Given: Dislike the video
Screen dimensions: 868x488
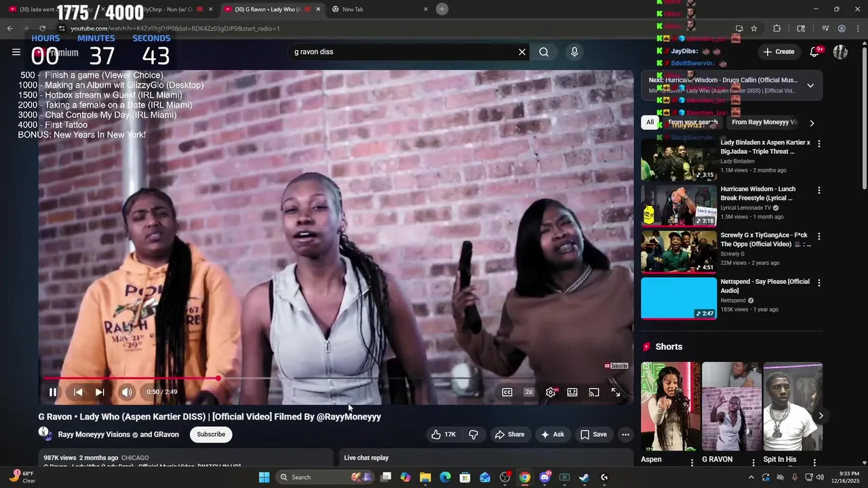Looking at the screenshot, I should (x=473, y=434).
